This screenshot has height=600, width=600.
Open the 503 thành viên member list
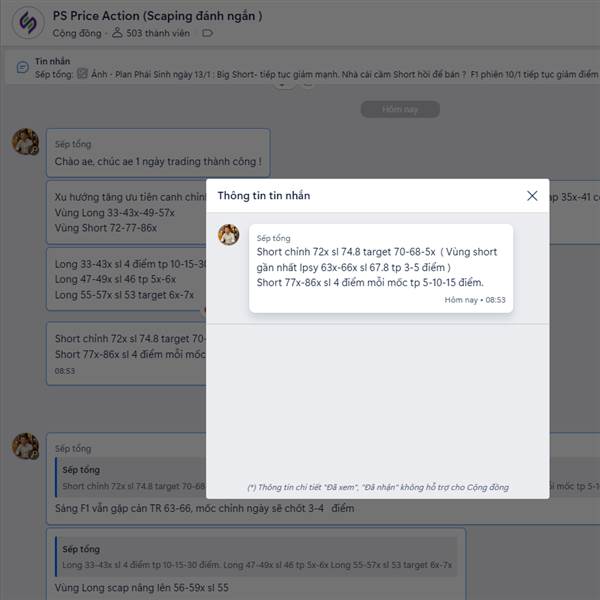click(151, 33)
